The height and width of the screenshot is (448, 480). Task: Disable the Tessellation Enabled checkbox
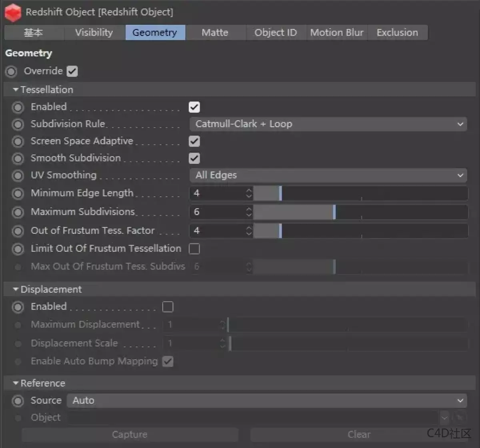coord(194,107)
